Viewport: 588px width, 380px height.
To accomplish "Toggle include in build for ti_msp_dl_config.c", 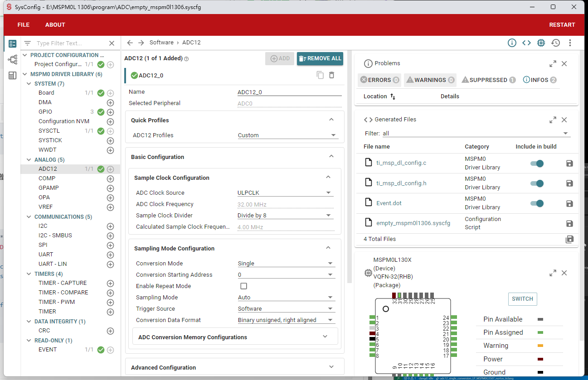I will pyautogui.click(x=537, y=164).
